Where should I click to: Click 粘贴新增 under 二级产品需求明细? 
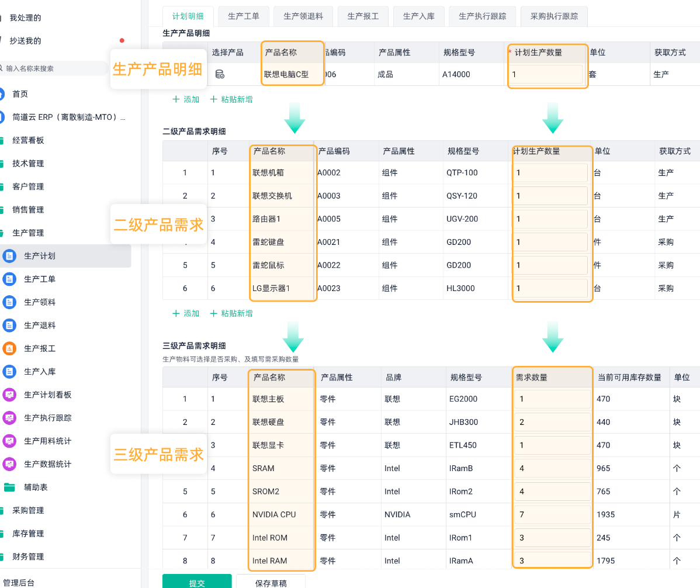(x=231, y=313)
